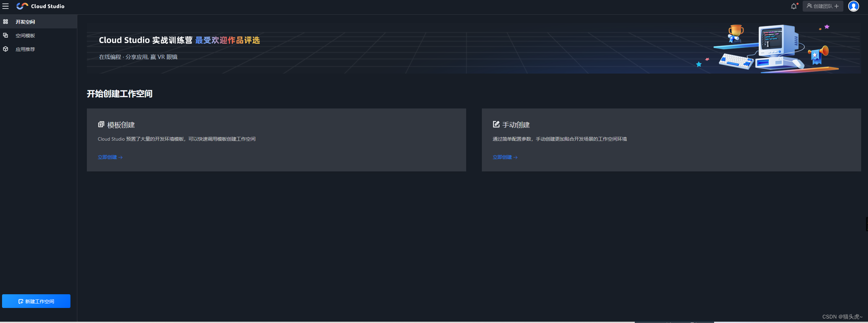Open the user avatar menu
The height and width of the screenshot is (323, 868).
click(x=854, y=6)
